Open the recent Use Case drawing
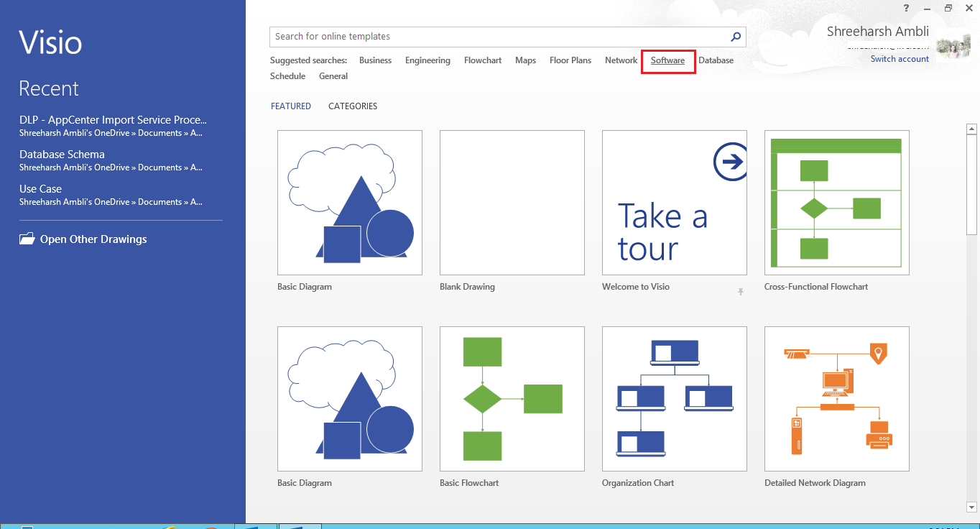Screen dimensions: 980x529 click(x=111, y=195)
